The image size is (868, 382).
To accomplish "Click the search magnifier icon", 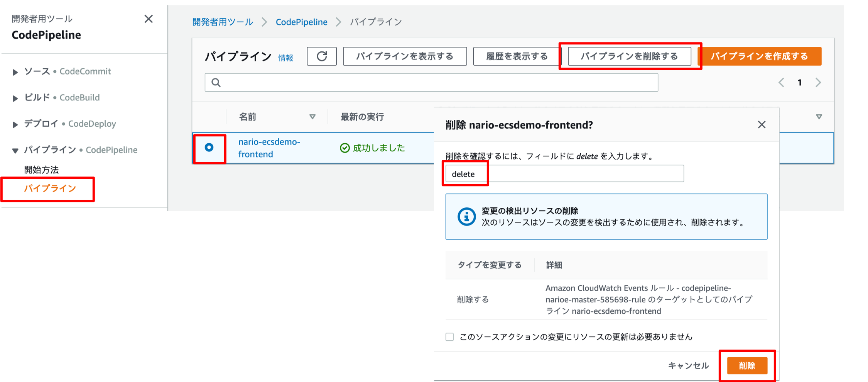I will (216, 82).
